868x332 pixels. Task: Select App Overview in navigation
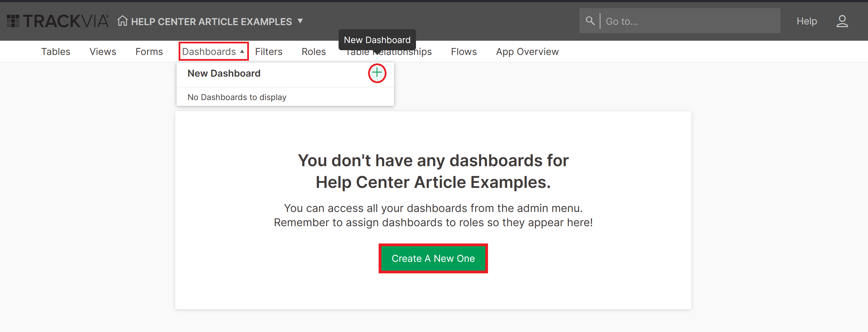[x=527, y=51]
